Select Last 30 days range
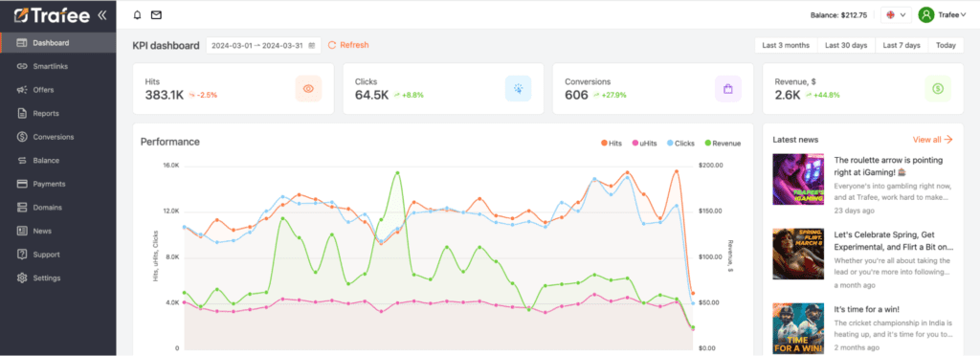The height and width of the screenshot is (356, 980). tap(846, 46)
